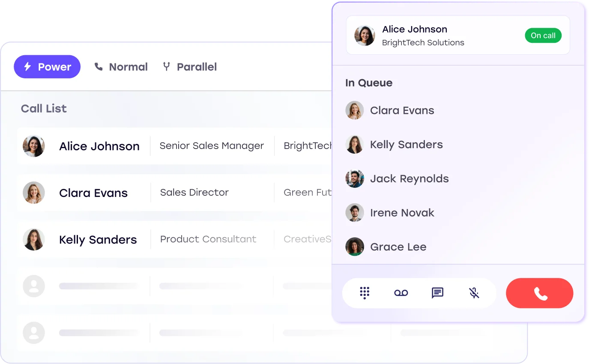Open Alice Johnson row in Call List

pos(99,146)
